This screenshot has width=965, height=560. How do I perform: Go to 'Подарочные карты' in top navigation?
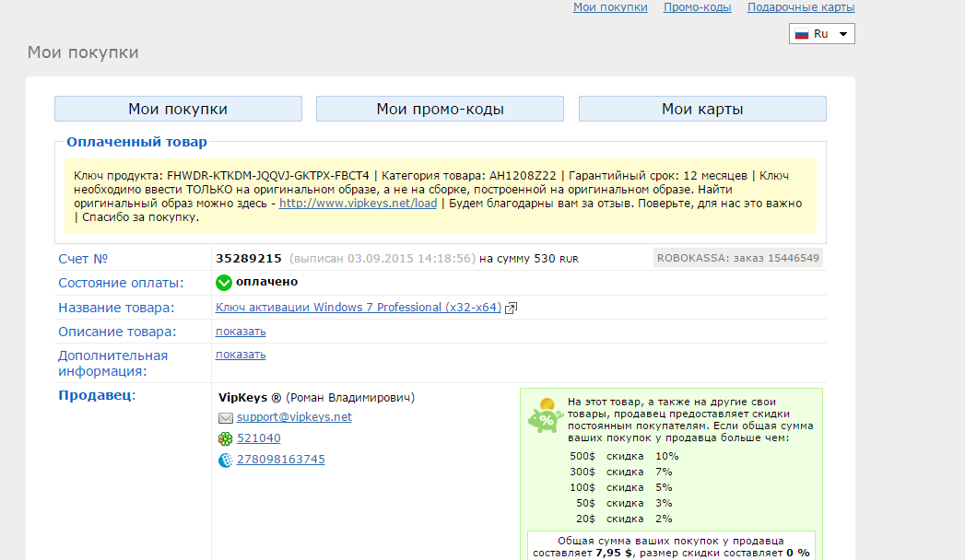(801, 7)
